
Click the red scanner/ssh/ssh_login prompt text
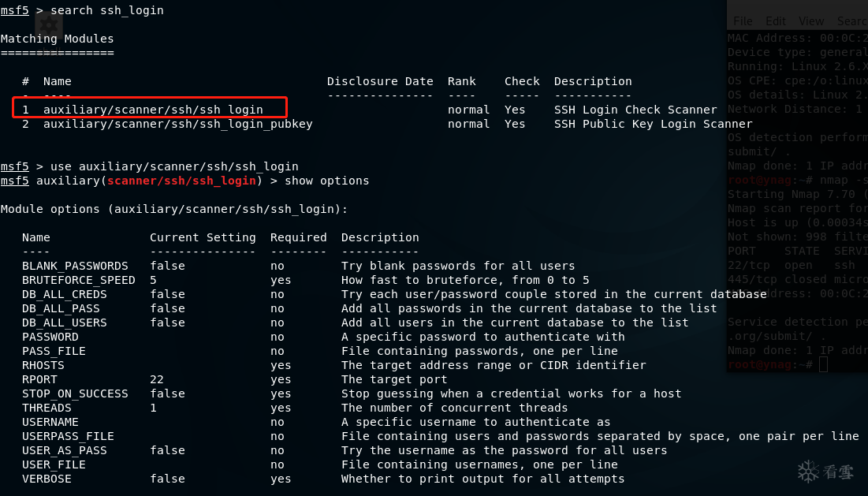pyautogui.click(x=181, y=181)
